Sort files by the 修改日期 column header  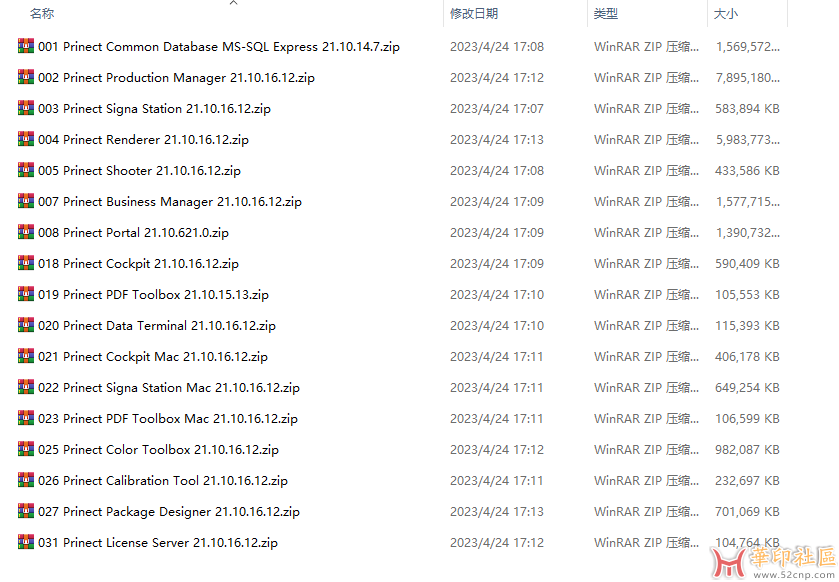(x=474, y=13)
